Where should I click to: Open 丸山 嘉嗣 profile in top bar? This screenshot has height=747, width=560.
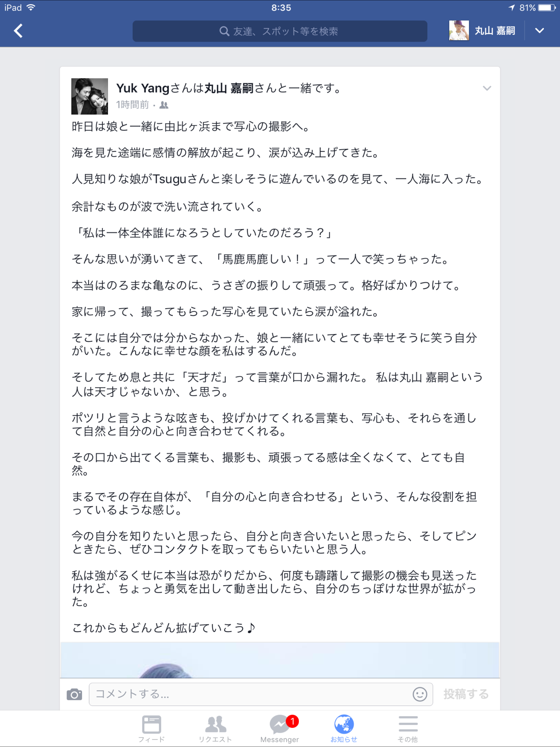482,31
